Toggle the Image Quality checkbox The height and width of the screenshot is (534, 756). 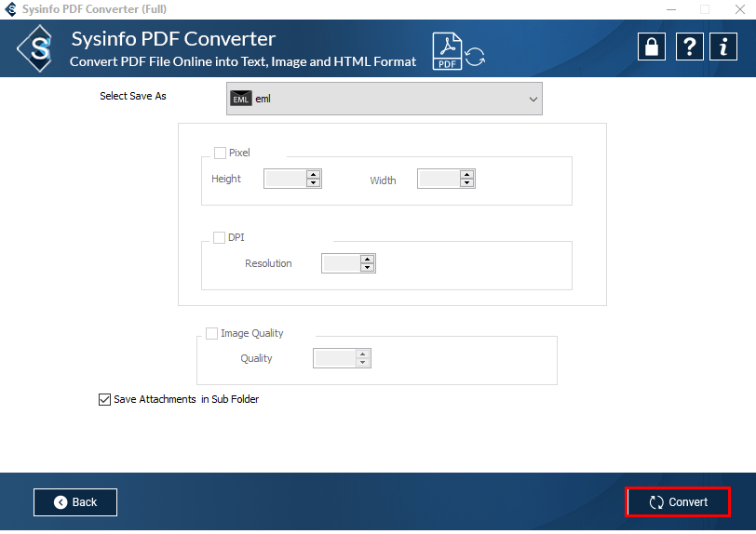pyautogui.click(x=211, y=333)
